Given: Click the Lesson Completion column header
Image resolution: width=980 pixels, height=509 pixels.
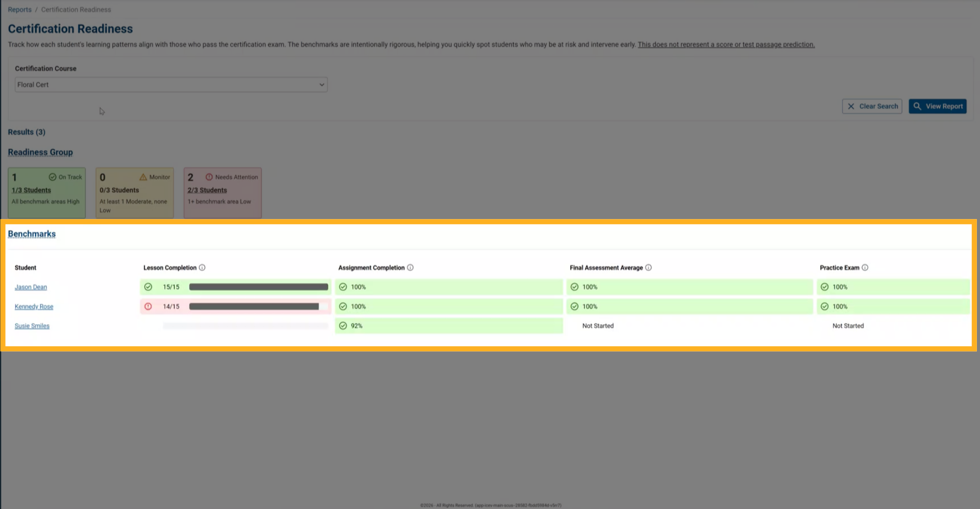Looking at the screenshot, I should pos(170,268).
